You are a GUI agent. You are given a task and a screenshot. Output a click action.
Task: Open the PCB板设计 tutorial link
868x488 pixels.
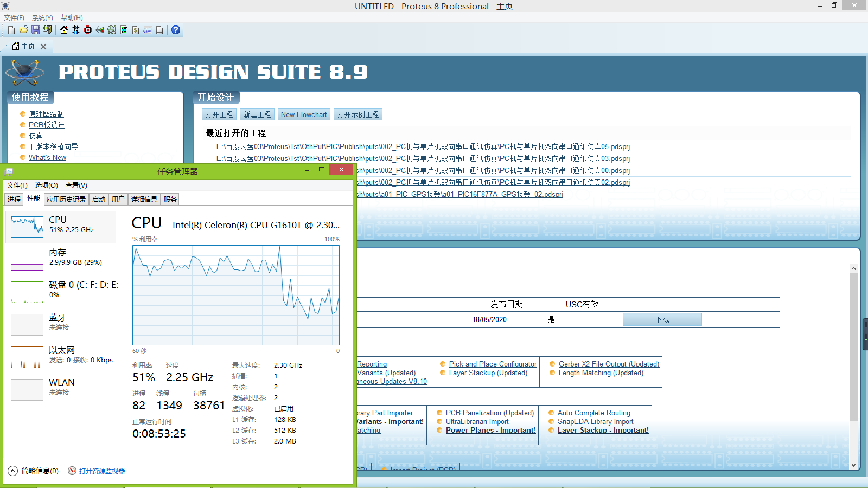pos(46,125)
